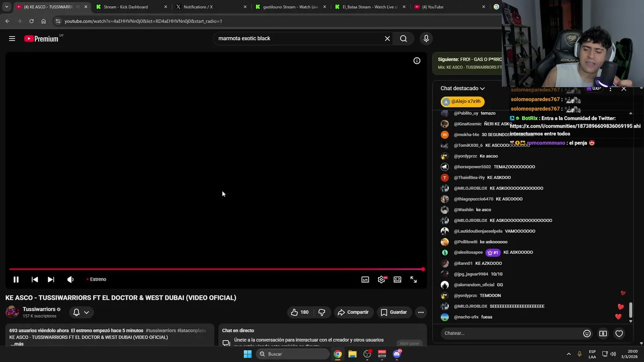
Task: Pause the video playback
Action: pyautogui.click(x=16, y=280)
